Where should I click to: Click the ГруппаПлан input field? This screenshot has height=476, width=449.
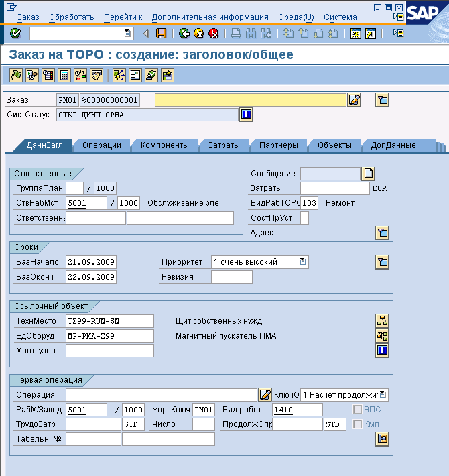74,188
